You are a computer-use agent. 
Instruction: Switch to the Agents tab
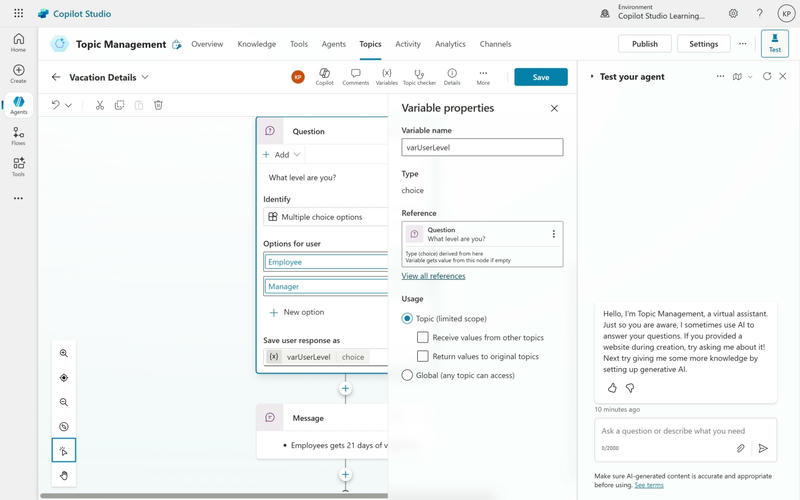pyautogui.click(x=334, y=44)
